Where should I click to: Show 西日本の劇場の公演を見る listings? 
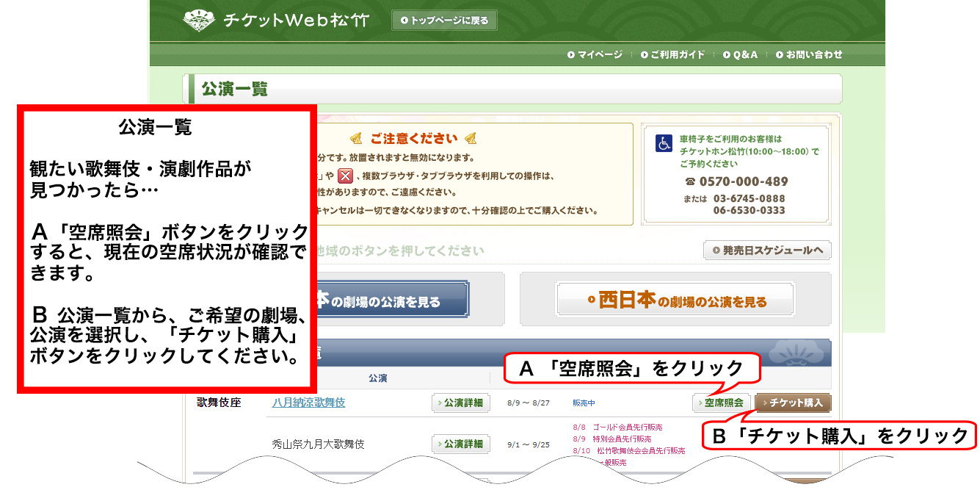pyautogui.click(x=675, y=300)
